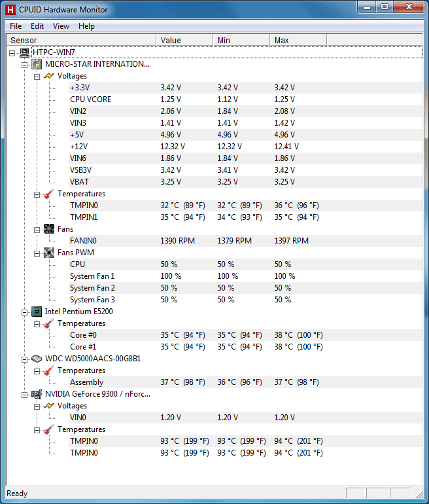Screen dimensions: 429x504
Task: Click the Ready status bar text
Action: pos(17,494)
